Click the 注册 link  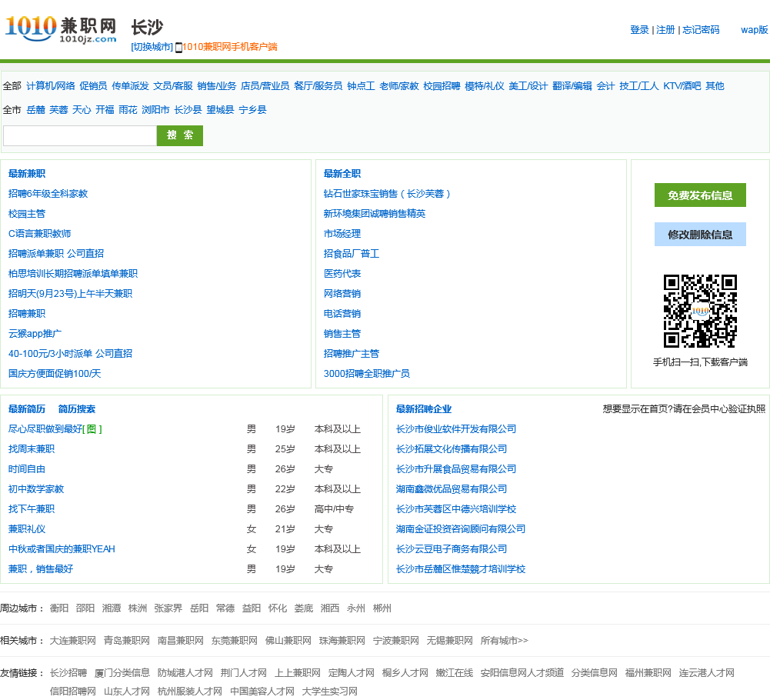665,30
